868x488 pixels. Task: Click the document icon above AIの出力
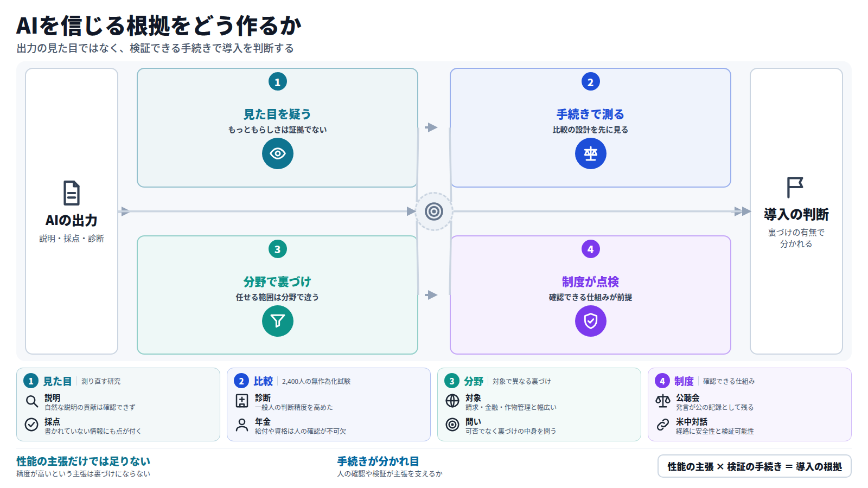71,193
